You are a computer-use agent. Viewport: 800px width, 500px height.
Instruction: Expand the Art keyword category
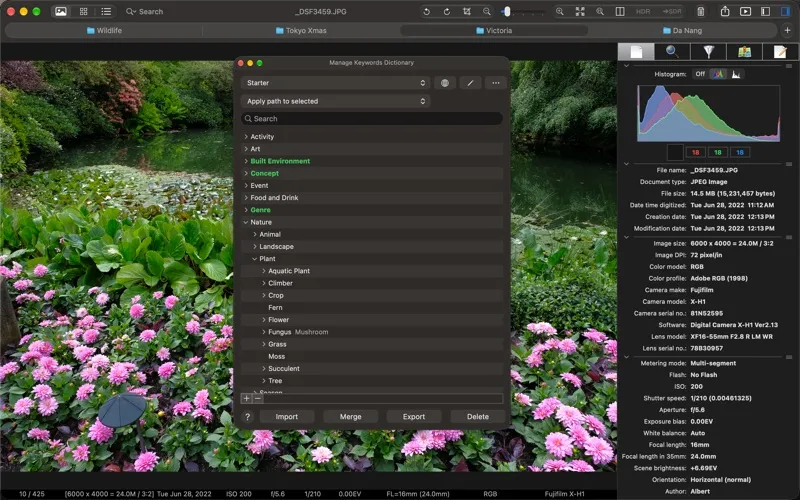point(246,149)
